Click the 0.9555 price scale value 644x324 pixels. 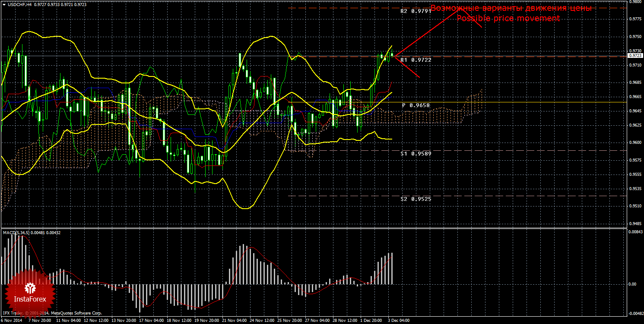pos(634,175)
